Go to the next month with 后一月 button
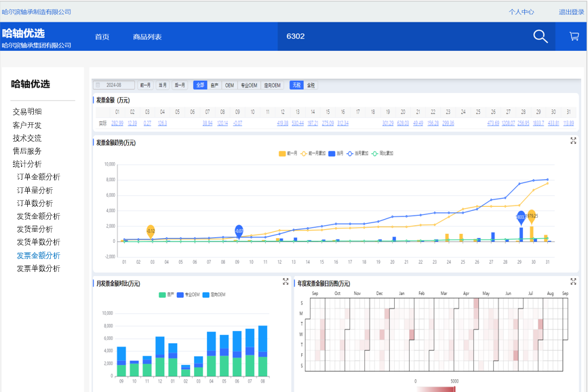This screenshot has width=588, height=392. click(180, 85)
